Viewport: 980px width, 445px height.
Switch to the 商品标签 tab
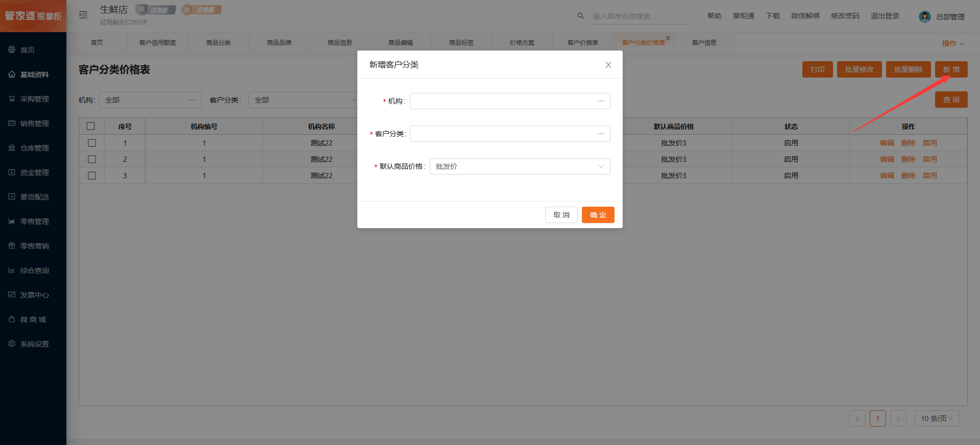coord(461,43)
